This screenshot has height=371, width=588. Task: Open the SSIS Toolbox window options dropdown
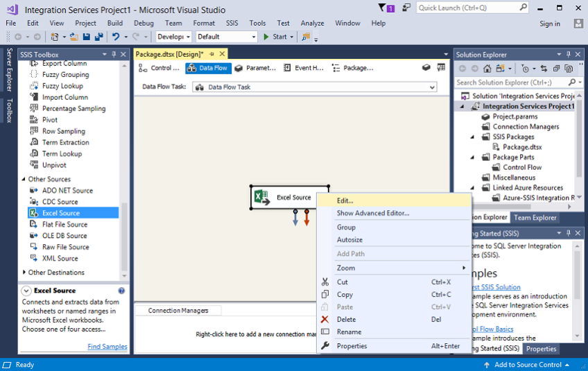(x=105, y=54)
